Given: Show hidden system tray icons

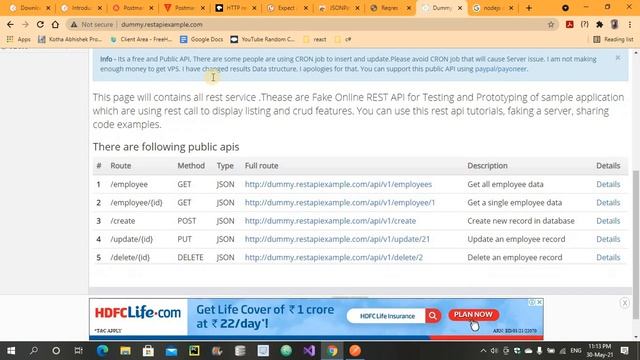Looking at the screenshot, I should click(483, 351).
